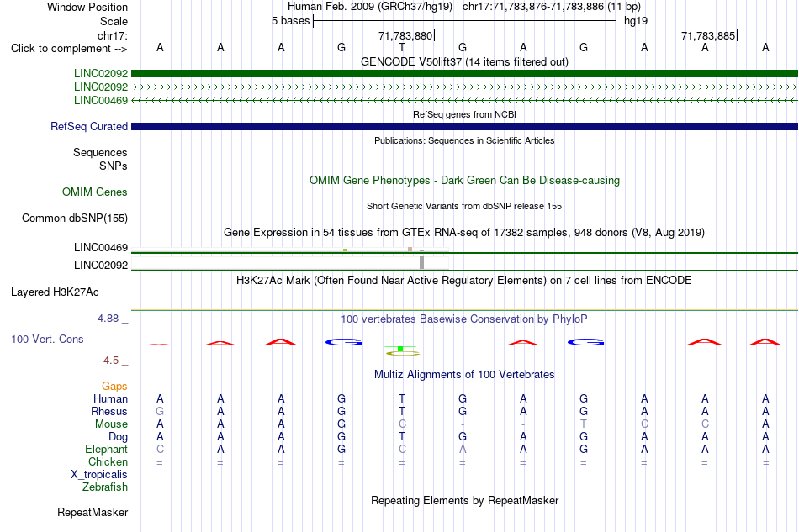The width and height of the screenshot is (799, 532).
Task: Open the '100 vertebrates Basewise Conservation by PhyloP' title
Action: [464, 319]
